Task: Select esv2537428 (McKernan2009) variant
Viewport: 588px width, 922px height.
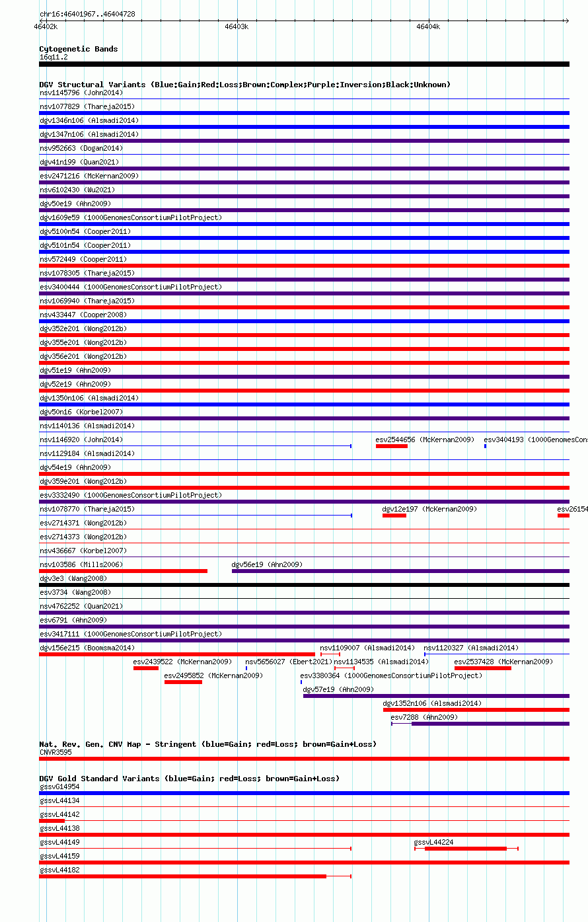Action: tap(483, 668)
